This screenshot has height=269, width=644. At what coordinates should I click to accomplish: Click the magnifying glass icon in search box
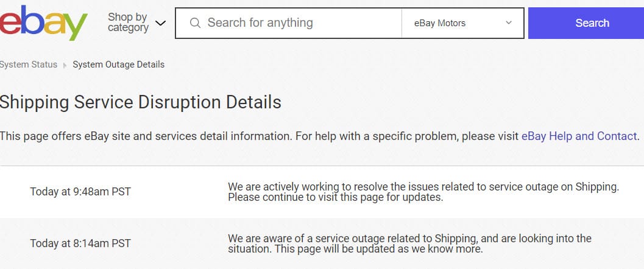195,23
